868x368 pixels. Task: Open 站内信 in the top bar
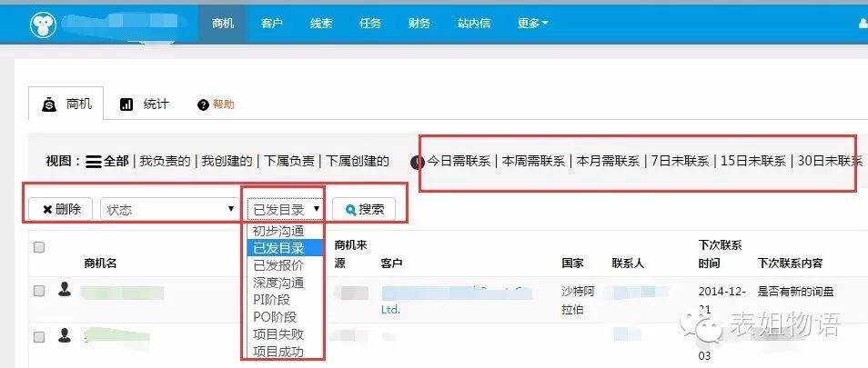[x=474, y=24]
